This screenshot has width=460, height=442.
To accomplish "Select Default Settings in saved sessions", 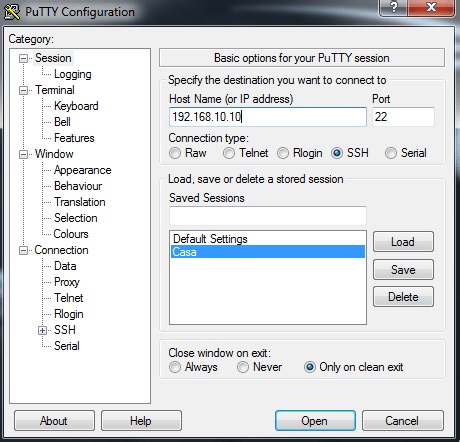I will point(268,239).
